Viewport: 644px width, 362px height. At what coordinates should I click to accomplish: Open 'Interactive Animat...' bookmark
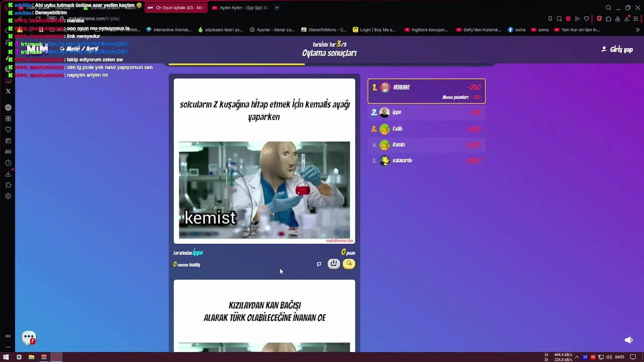[x=169, y=30]
